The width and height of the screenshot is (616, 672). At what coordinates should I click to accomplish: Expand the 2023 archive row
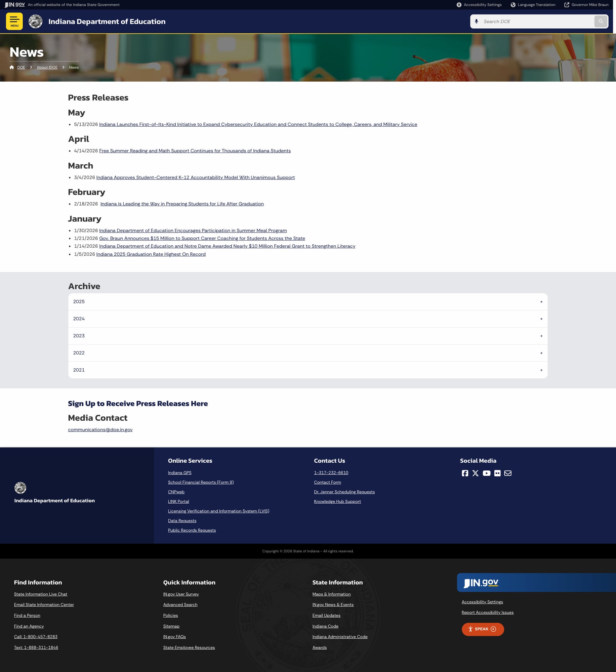point(308,336)
